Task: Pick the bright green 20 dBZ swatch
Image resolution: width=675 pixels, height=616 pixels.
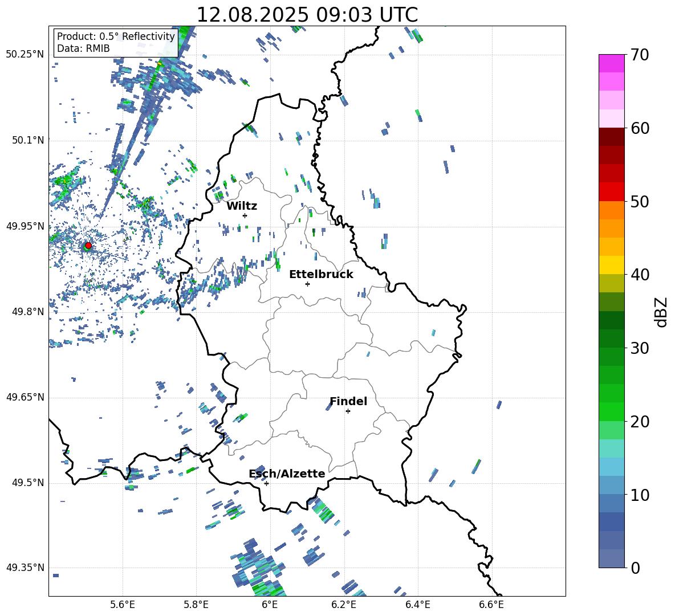Action: tap(611, 411)
